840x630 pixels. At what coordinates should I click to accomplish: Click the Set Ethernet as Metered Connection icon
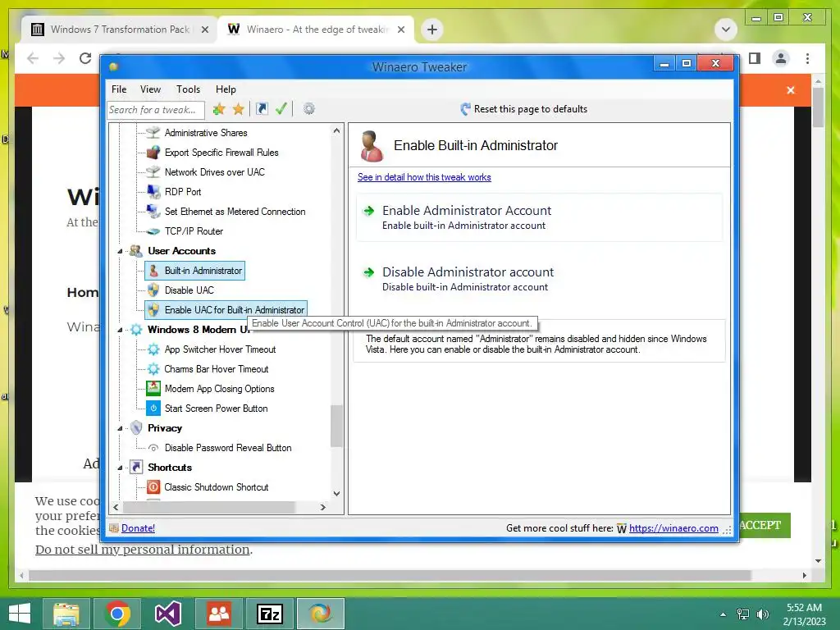pos(153,211)
